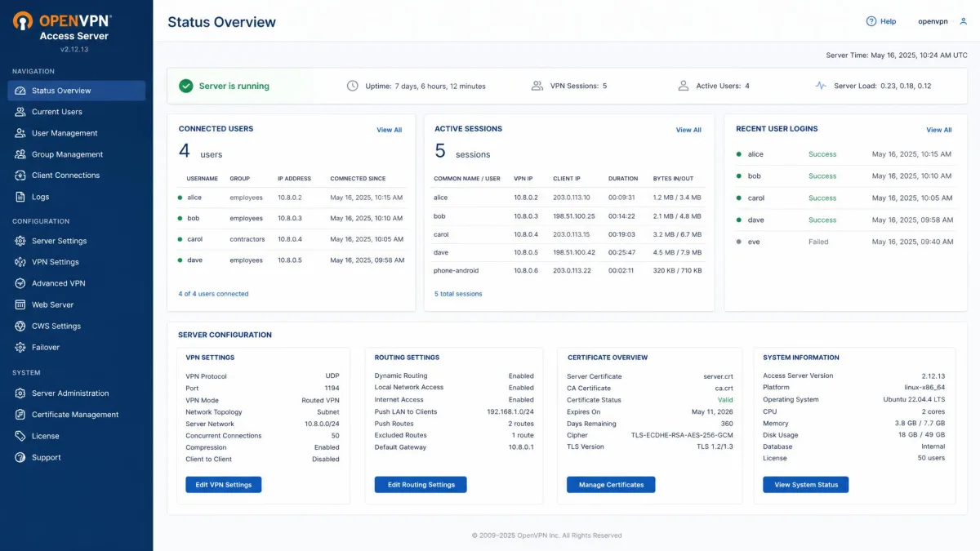Click the eve Failed login entry
This screenshot has width=980, height=551.
click(845, 242)
